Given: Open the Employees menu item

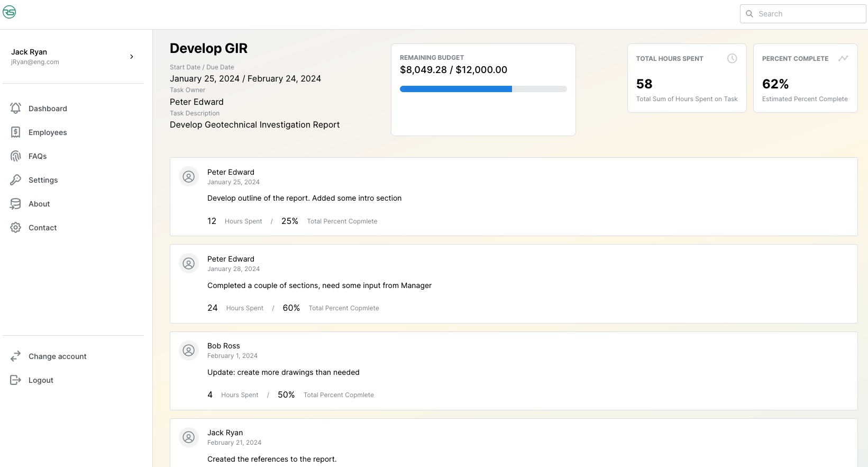Looking at the screenshot, I should 73,132.
